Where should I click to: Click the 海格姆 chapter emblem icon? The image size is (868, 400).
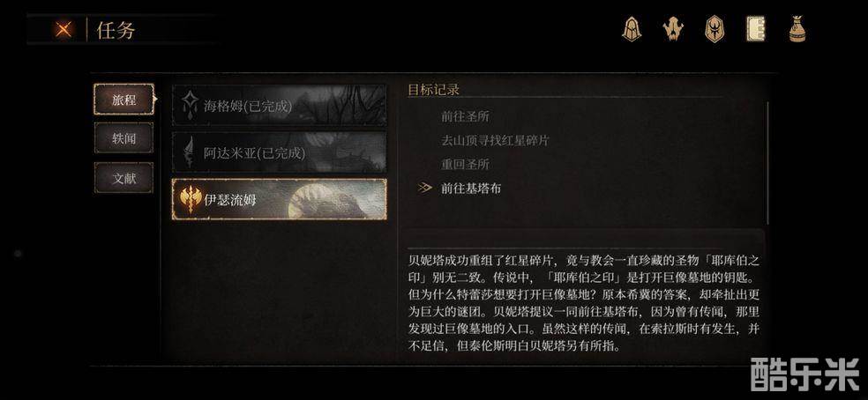tap(191, 106)
